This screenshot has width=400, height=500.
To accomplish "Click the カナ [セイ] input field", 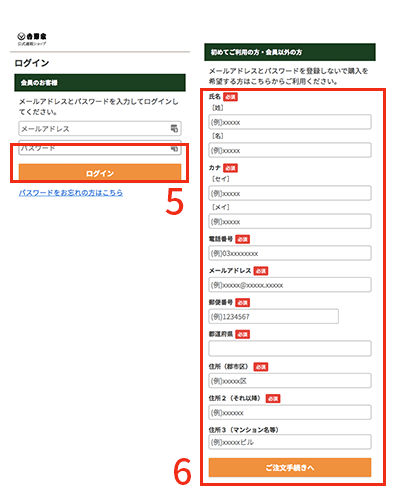I will click(290, 193).
